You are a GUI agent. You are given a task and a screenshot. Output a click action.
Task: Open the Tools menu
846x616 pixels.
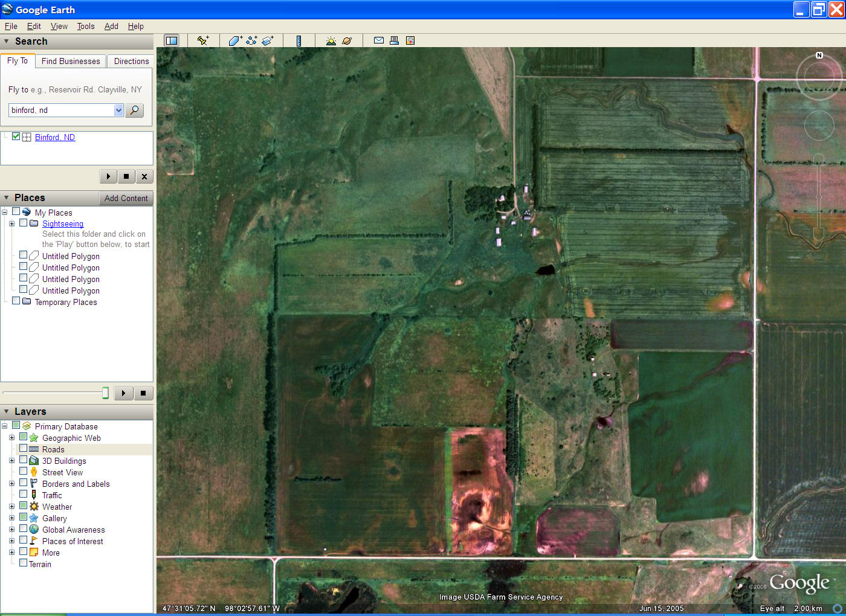pyautogui.click(x=86, y=26)
